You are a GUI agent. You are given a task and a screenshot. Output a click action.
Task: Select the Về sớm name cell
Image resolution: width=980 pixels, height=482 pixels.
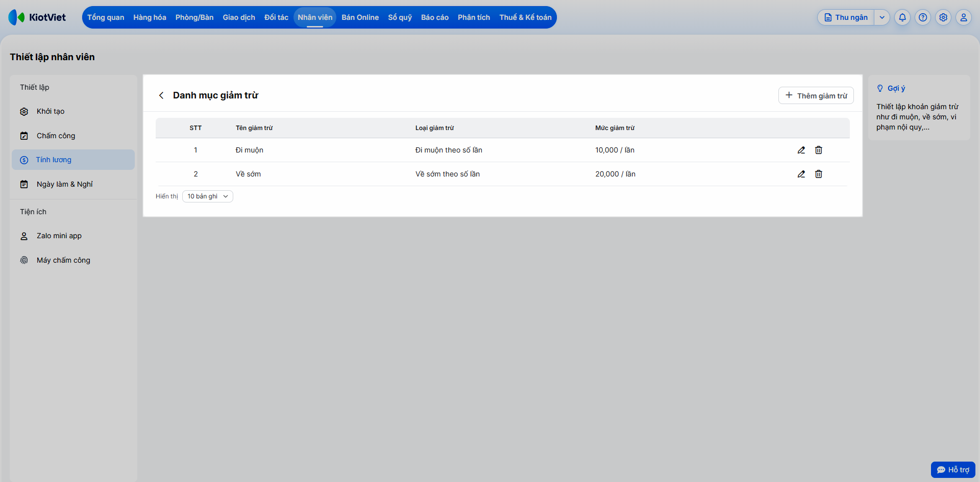[248, 174]
